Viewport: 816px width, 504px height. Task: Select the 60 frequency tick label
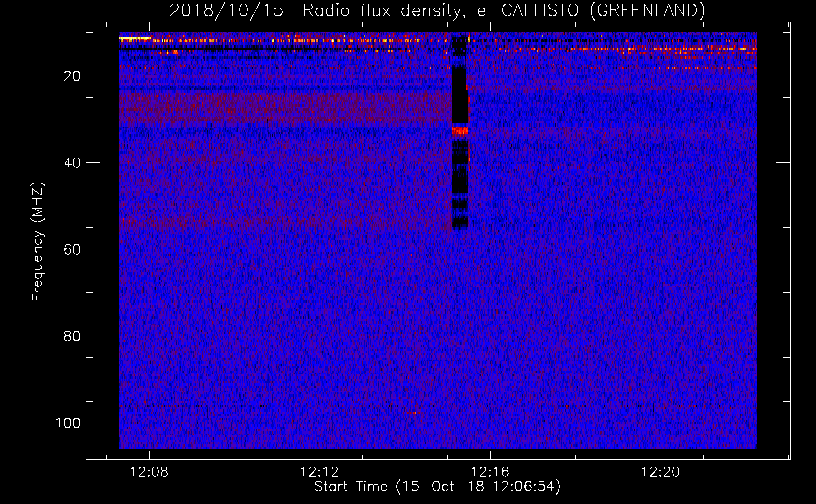point(72,249)
